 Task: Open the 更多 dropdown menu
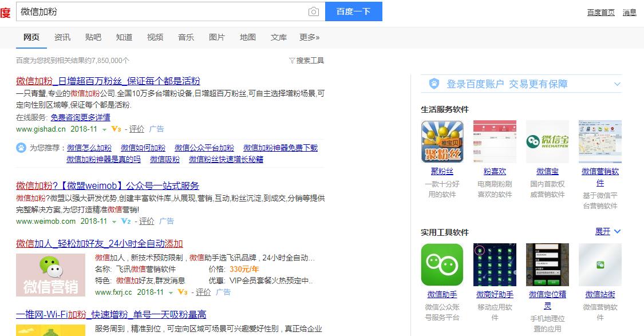coord(309,37)
